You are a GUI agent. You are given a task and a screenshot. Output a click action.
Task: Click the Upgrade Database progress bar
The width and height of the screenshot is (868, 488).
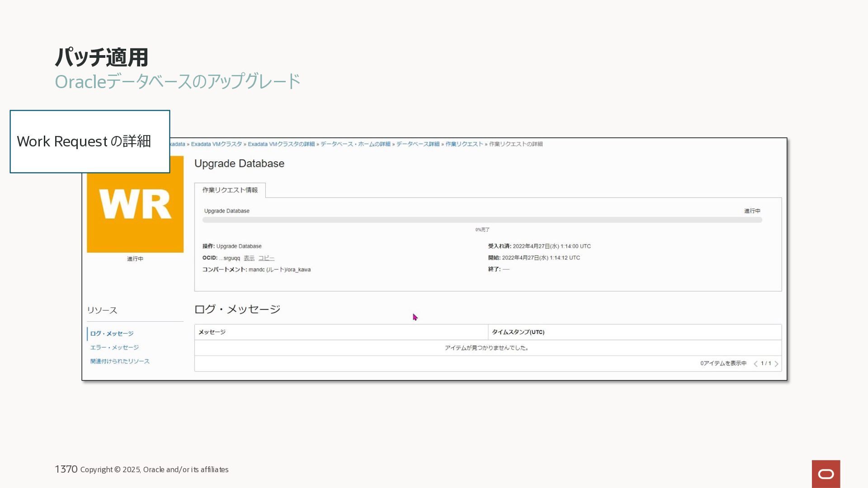pos(482,220)
